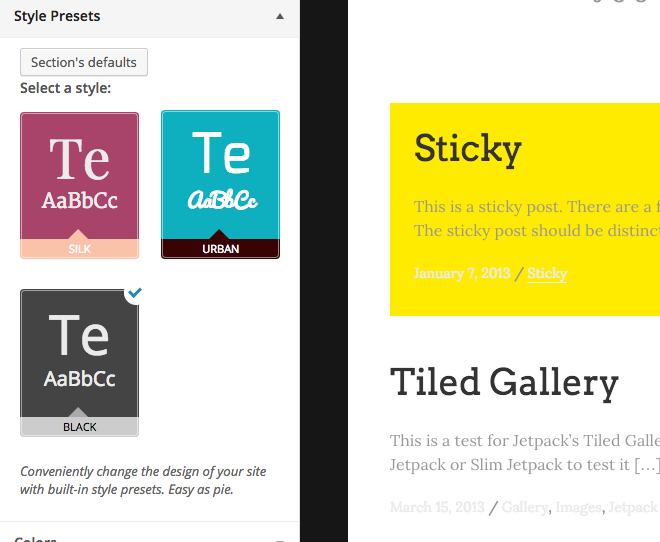Open the Gallery category link
This screenshot has width=660, height=542.
click(525, 507)
